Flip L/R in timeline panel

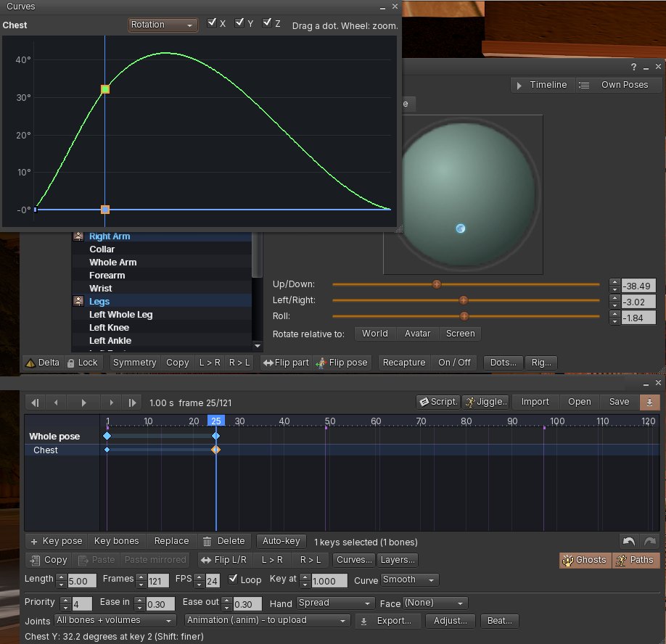pos(224,560)
